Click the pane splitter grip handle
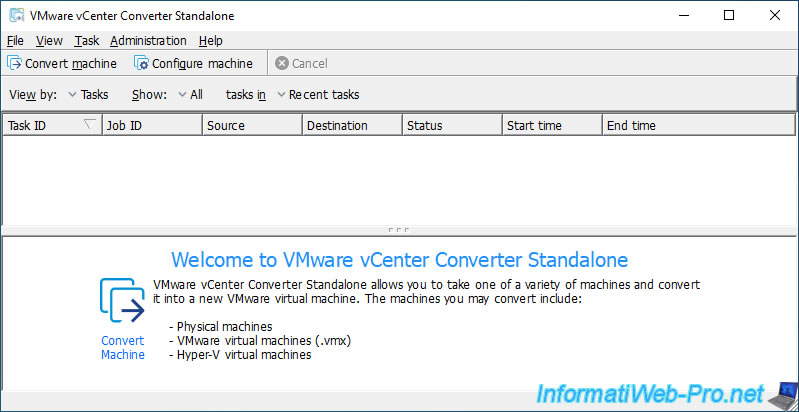Viewport: 799px width, 412px height. [x=399, y=230]
